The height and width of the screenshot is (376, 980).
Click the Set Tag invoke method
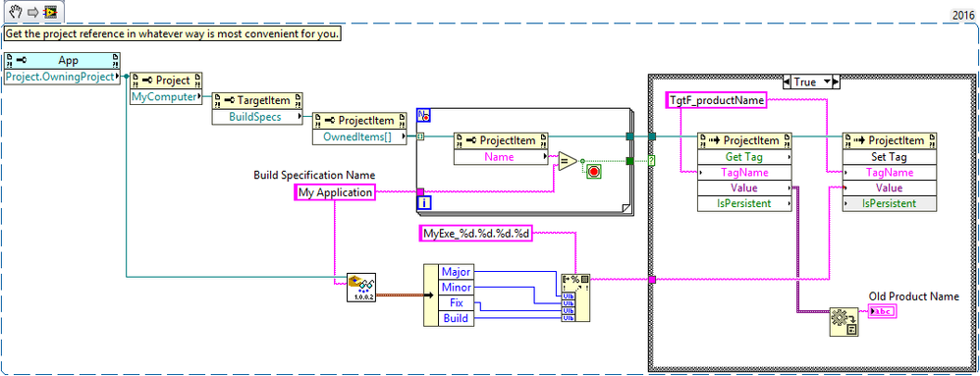pos(890,157)
